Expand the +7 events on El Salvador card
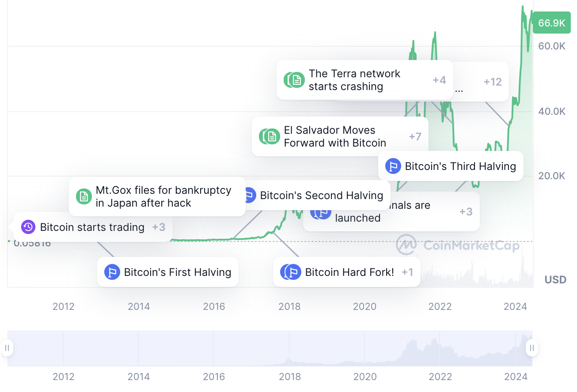Viewport: 577px width, 392px height. tap(415, 136)
